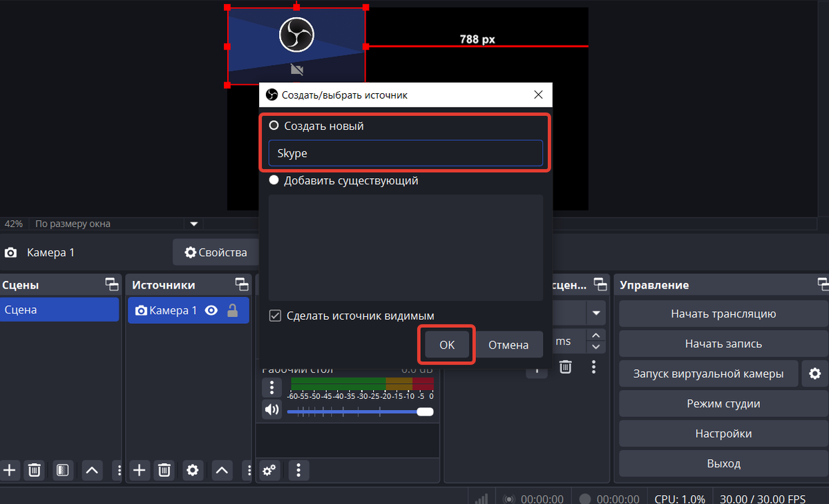
Task: Click the Skype source name field
Action: point(405,153)
